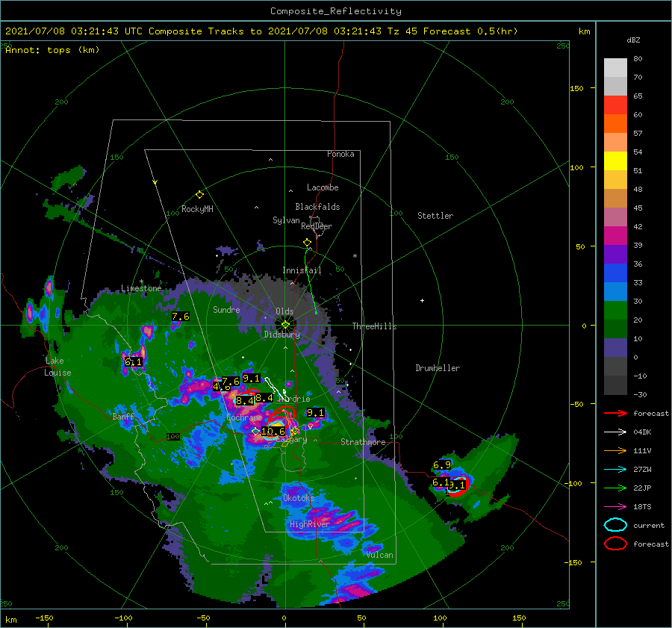The image size is (672, 628).
Task: Click the dBZ legend heading
Action: click(633, 40)
